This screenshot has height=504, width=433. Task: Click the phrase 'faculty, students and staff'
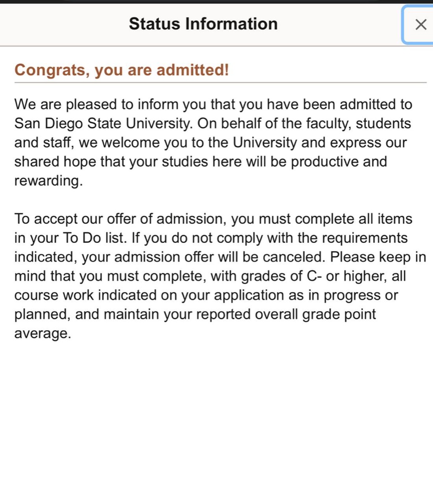pos(213,133)
